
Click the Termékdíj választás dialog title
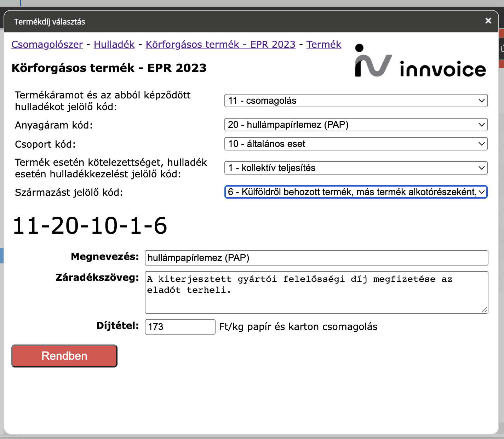point(50,22)
